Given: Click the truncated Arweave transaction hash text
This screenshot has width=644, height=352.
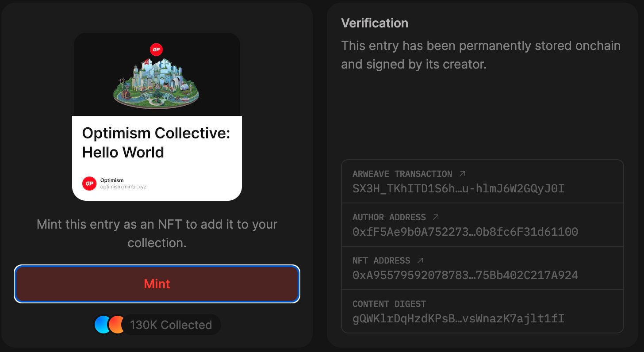Looking at the screenshot, I should pos(457,188).
